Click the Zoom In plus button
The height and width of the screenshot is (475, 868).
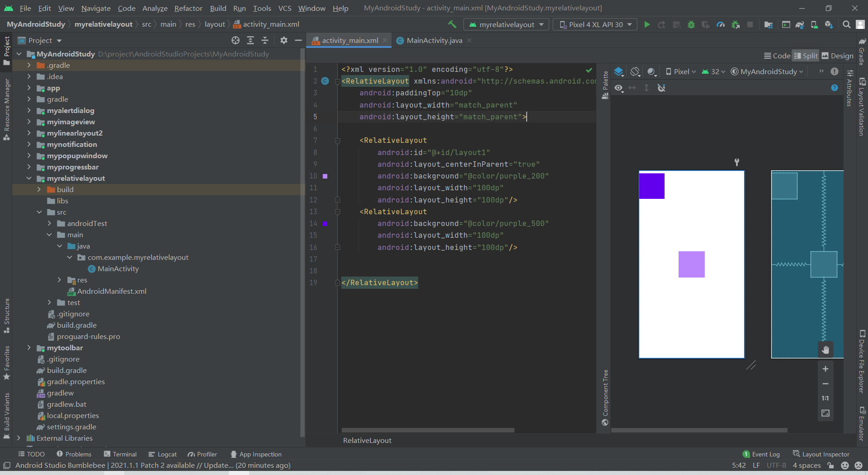825,369
